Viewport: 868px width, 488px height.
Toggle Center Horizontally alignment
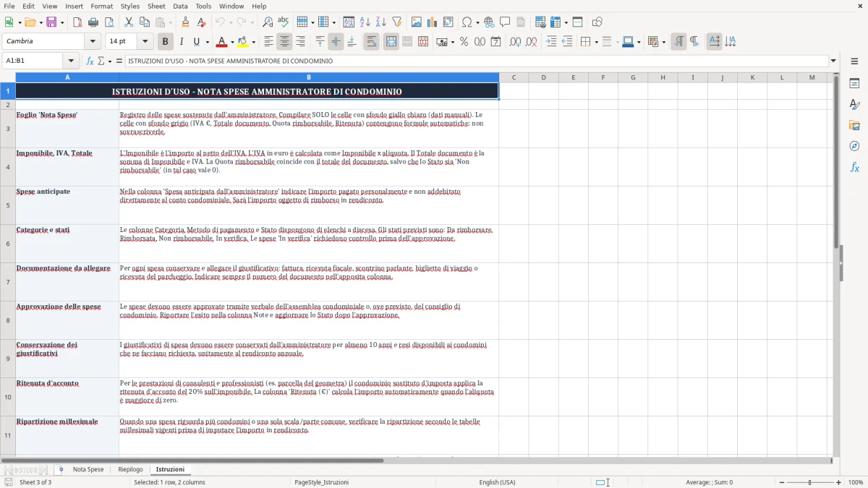coord(284,42)
